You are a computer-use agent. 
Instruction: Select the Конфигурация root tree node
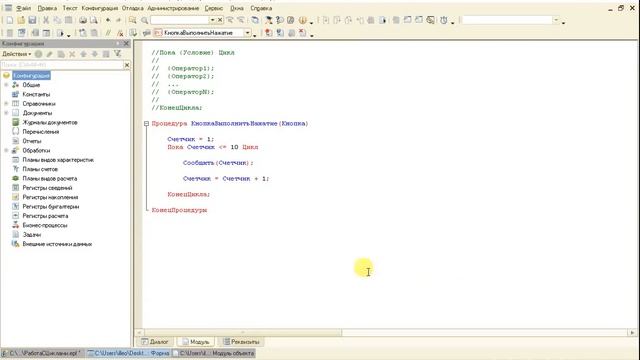(x=31, y=76)
